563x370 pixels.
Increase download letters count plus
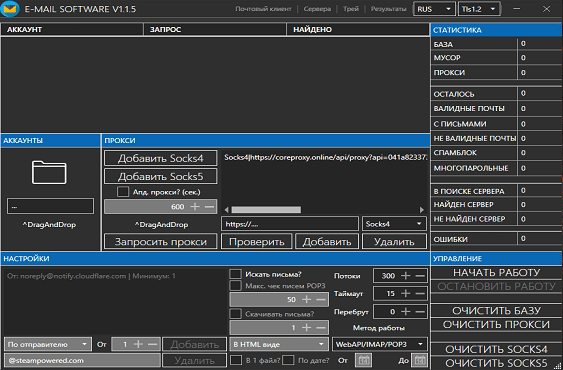307,327
